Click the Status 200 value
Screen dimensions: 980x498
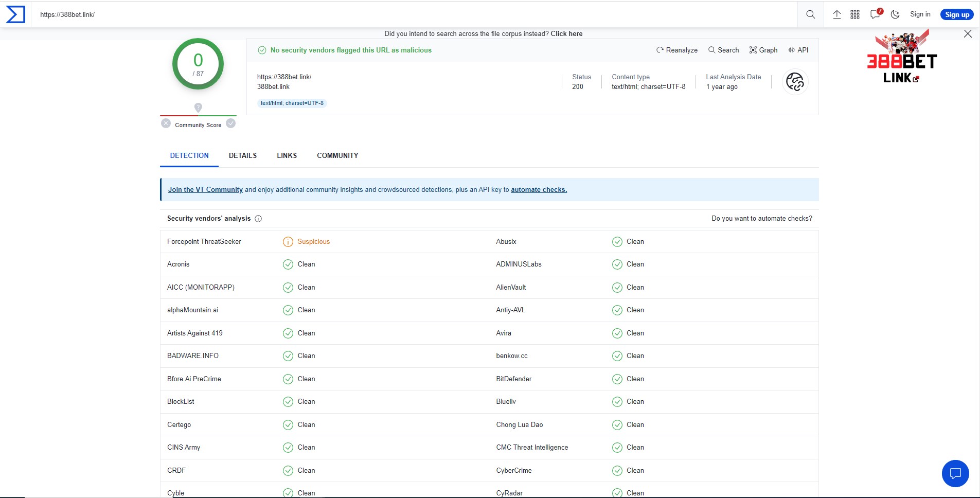578,87
